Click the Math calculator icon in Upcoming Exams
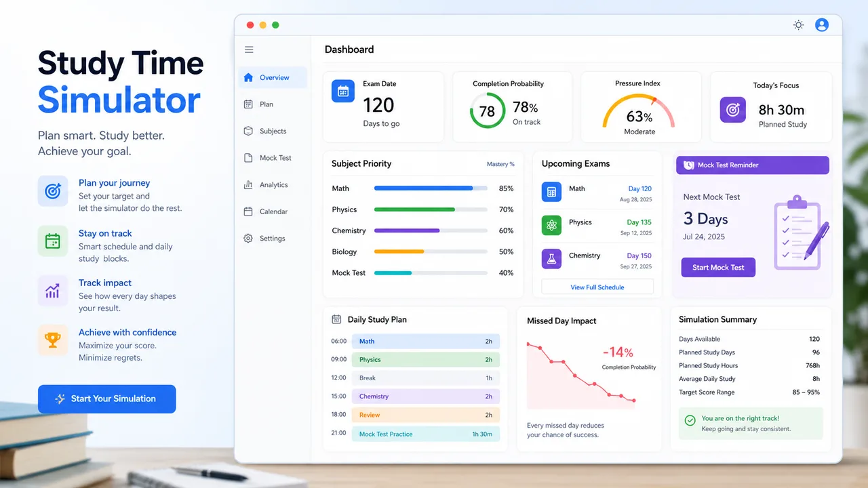The width and height of the screenshot is (868, 488). 552,192
